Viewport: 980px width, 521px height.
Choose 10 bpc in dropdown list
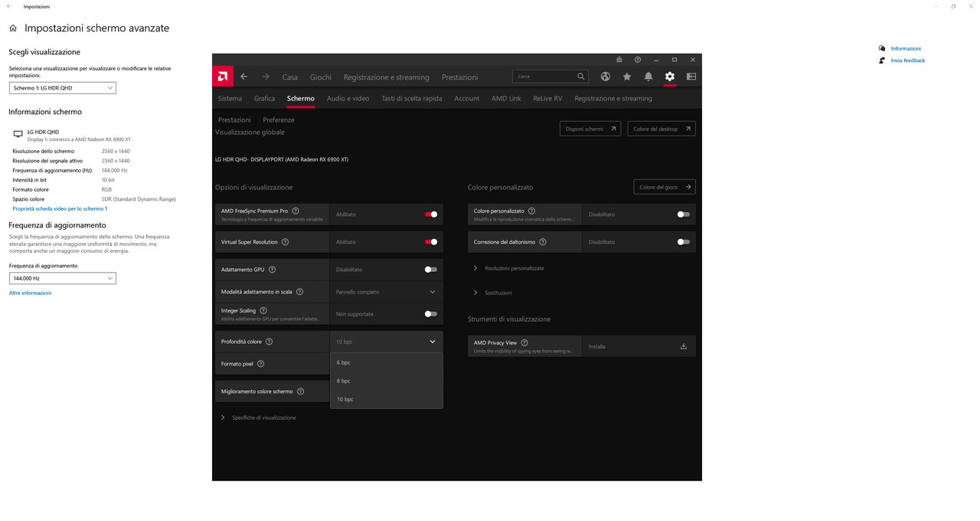(386, 399)
